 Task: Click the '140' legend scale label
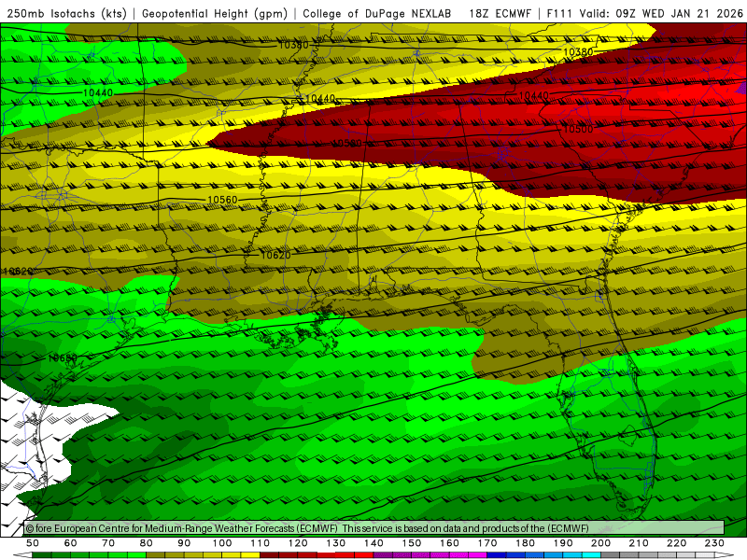coord(374,543)
